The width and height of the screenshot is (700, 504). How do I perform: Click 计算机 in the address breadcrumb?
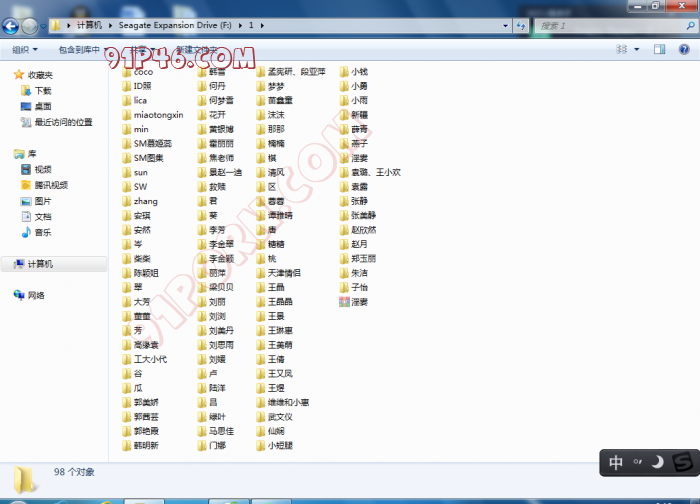[x=90, y=24]
